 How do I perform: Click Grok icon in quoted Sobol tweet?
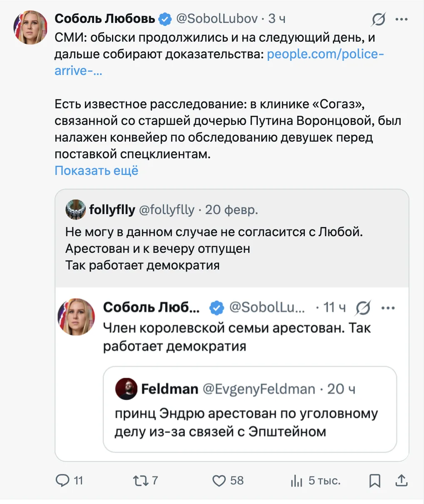pyautogui.click(x=363, y=308)
